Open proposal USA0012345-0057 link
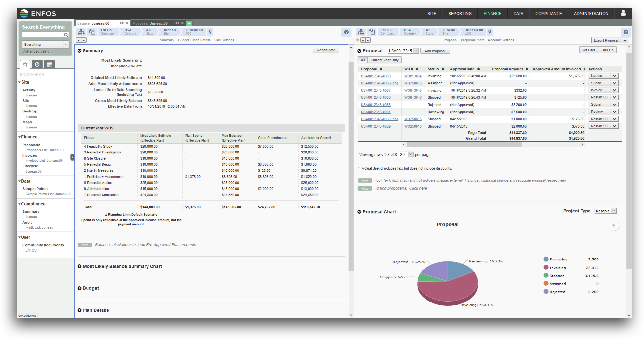 (x=376, y=90)
